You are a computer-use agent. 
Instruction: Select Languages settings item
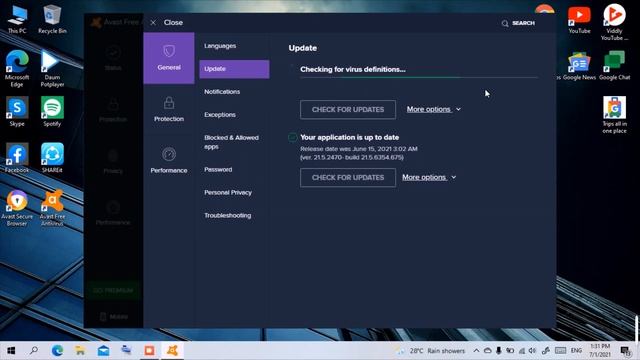pos(234,46)
